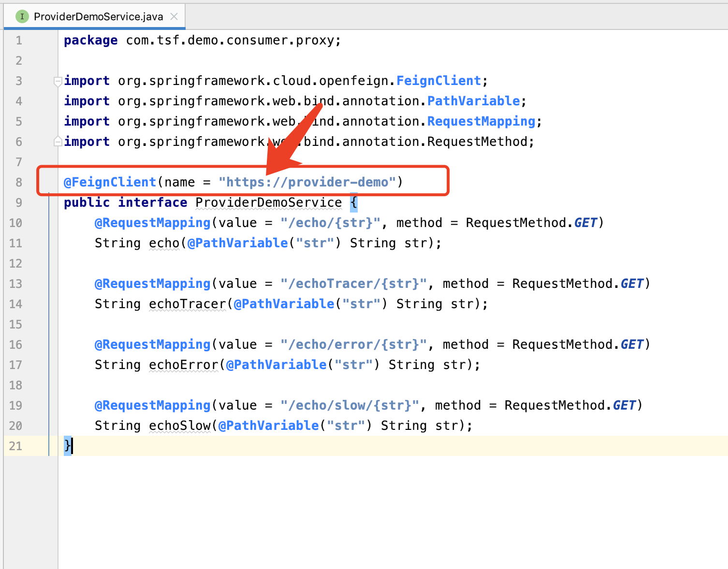Click FeignClient class in import on line 3
The height and width of the screenshot is (569, 728).
click(x=438, y=81)
